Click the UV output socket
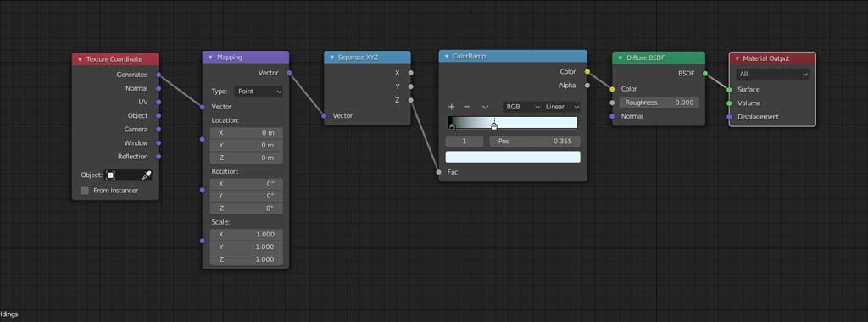868x322 pixels. (x=159, y=102)
